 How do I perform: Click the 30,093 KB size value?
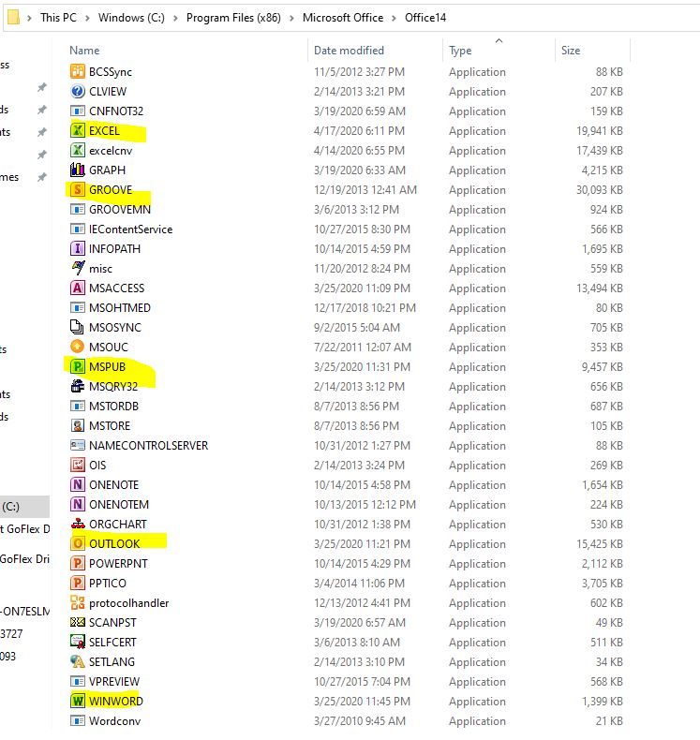tap(600, 190)
